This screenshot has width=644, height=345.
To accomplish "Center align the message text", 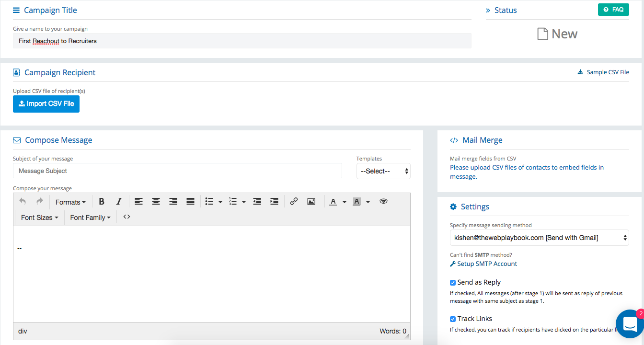I will click(x=156, y=201).
